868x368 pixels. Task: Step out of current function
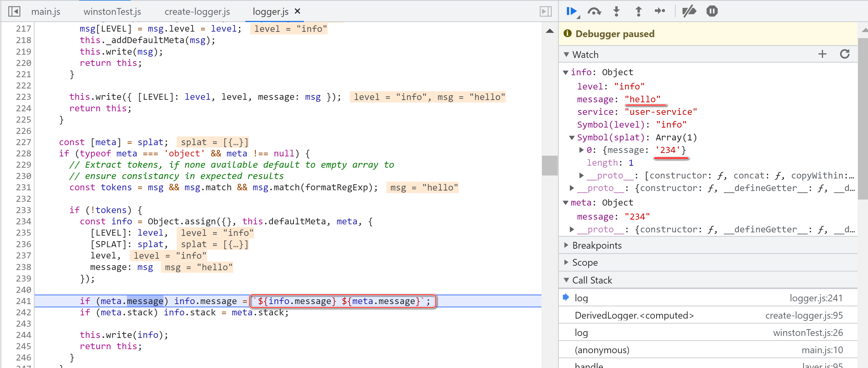[638, 12]
